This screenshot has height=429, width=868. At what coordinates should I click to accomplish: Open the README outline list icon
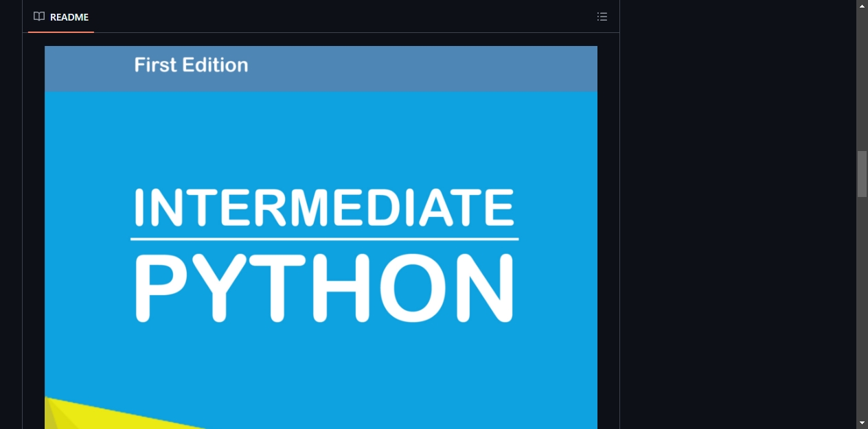[x=602, y=17]
